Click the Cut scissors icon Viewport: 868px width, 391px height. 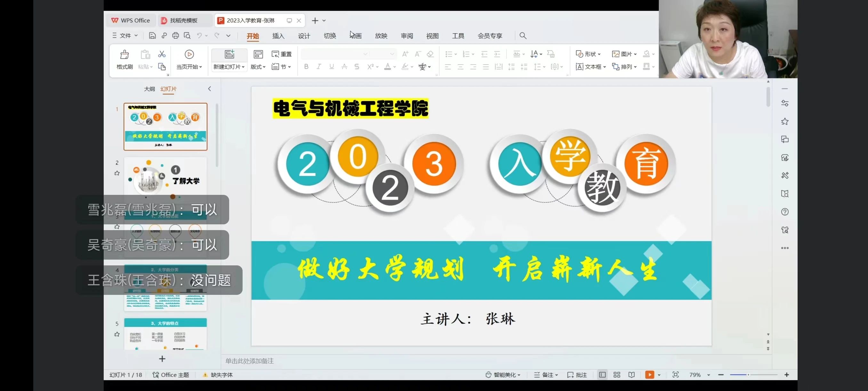162,54
